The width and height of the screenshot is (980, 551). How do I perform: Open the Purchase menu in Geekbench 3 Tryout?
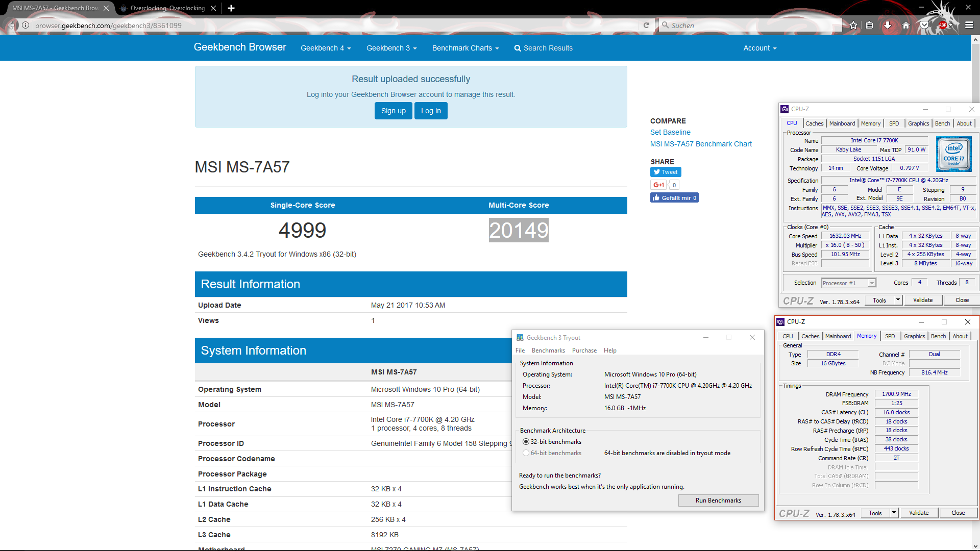click(x=584, y=350)
